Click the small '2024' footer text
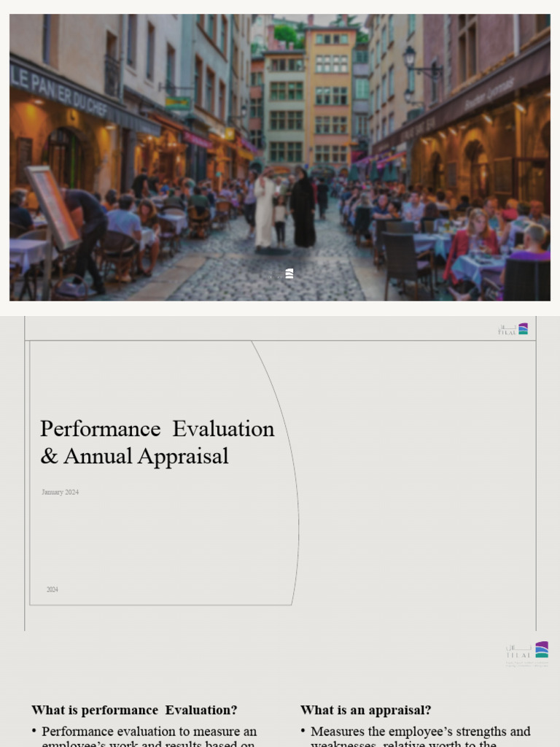560x747 pixels. pos(52,589)
